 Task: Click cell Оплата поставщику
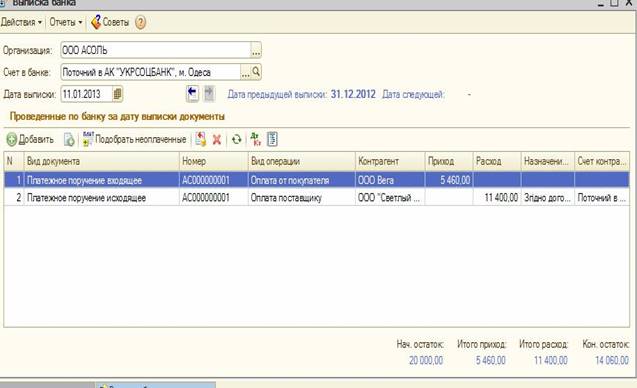pyautogui.click(x=301, y=197)
